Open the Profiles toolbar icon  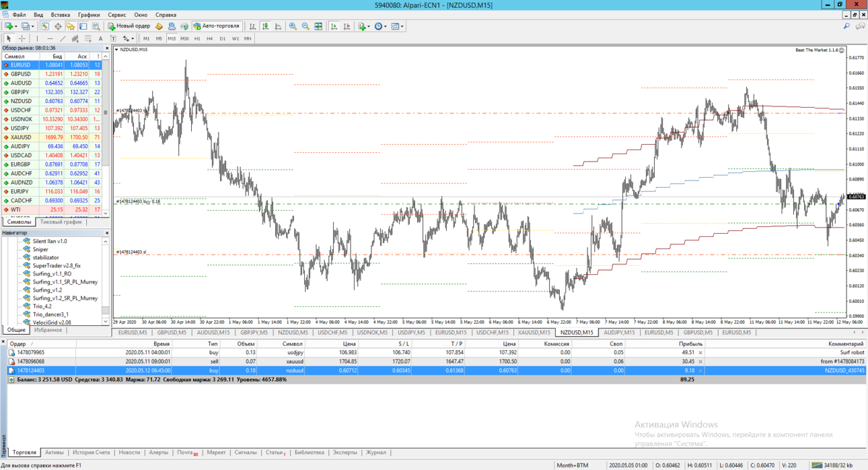click(x=26, y=26)
